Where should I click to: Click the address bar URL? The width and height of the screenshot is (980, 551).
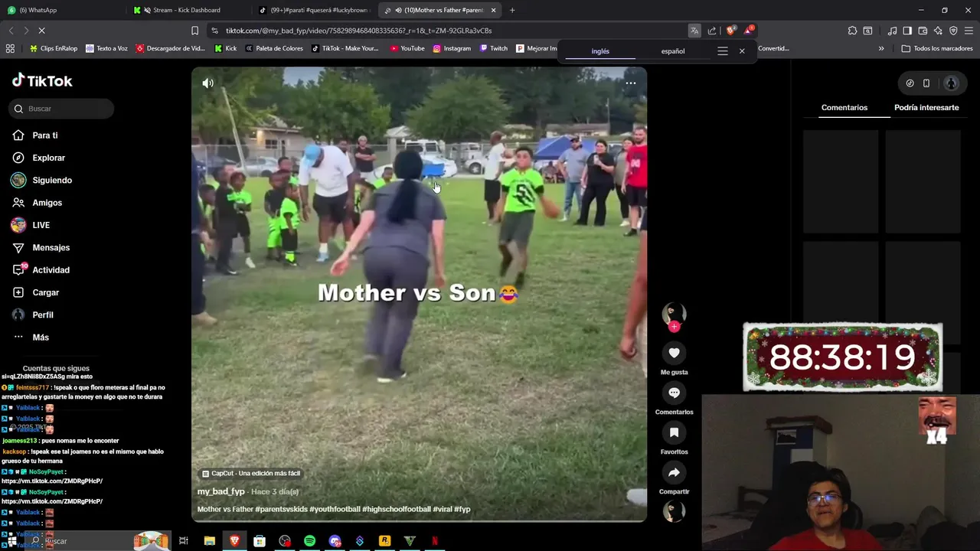[358, 31]
